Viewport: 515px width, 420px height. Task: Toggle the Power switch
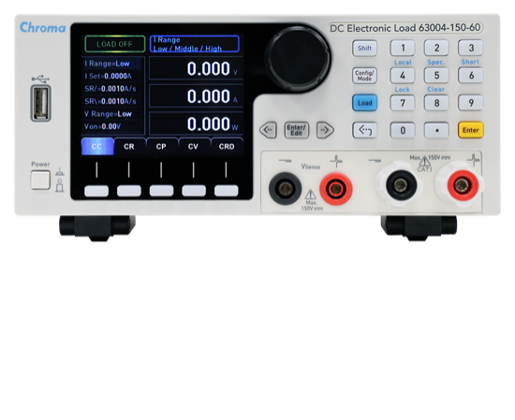click(x=40, y=180)
